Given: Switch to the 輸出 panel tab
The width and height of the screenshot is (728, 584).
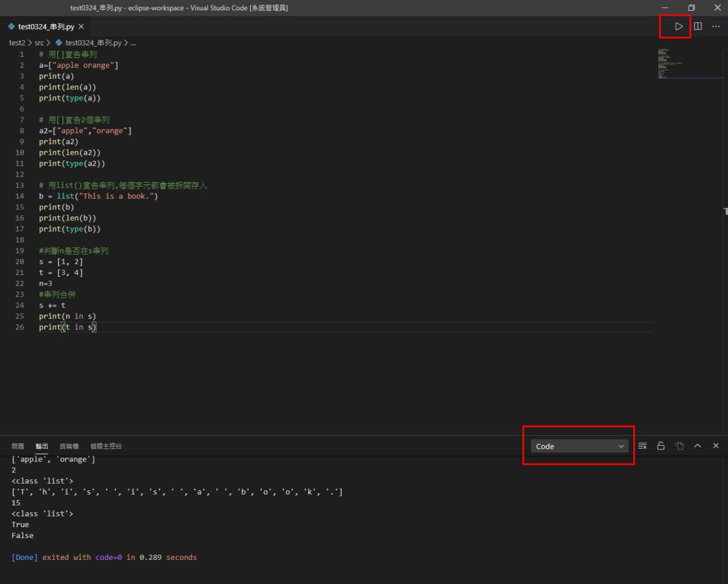Looking at the screenshot, I should (x=42, y=446).
